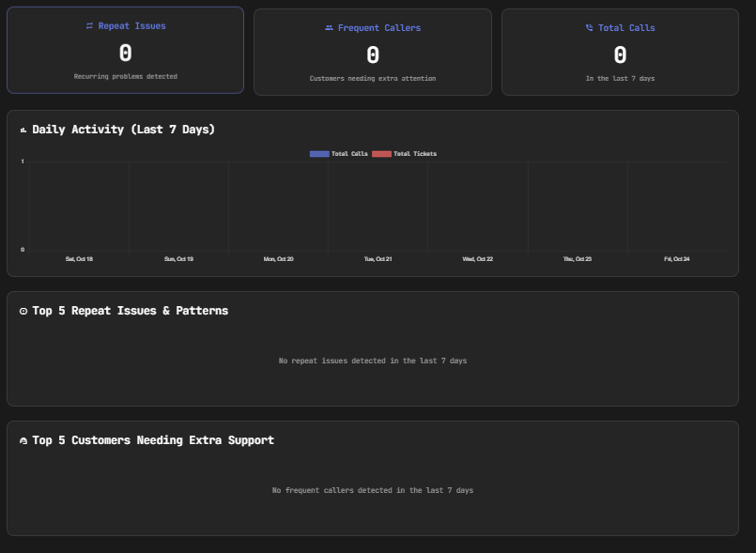Click the zero count in Frequent Callers card
This screenshot has width=756, height=553.
tap(373, 54)
